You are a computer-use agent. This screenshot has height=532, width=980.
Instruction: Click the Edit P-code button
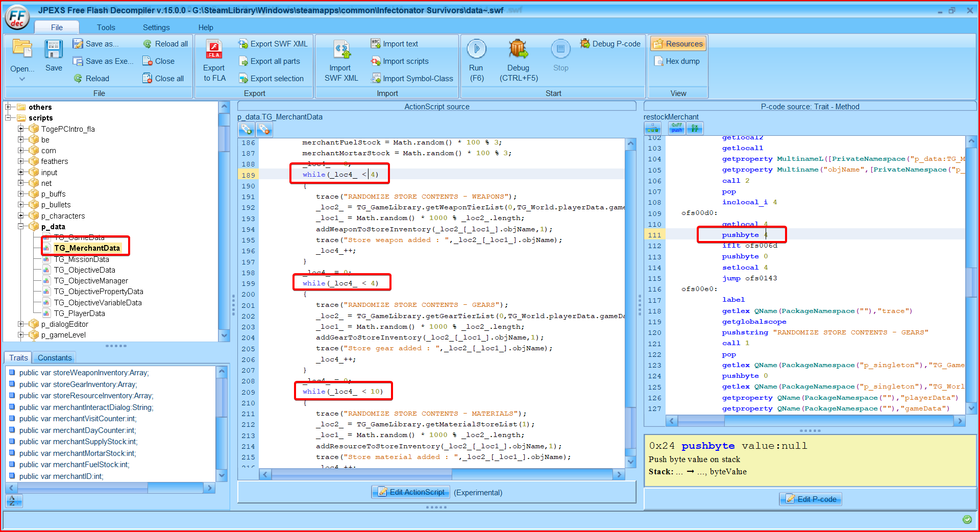[x=811, y=499]
